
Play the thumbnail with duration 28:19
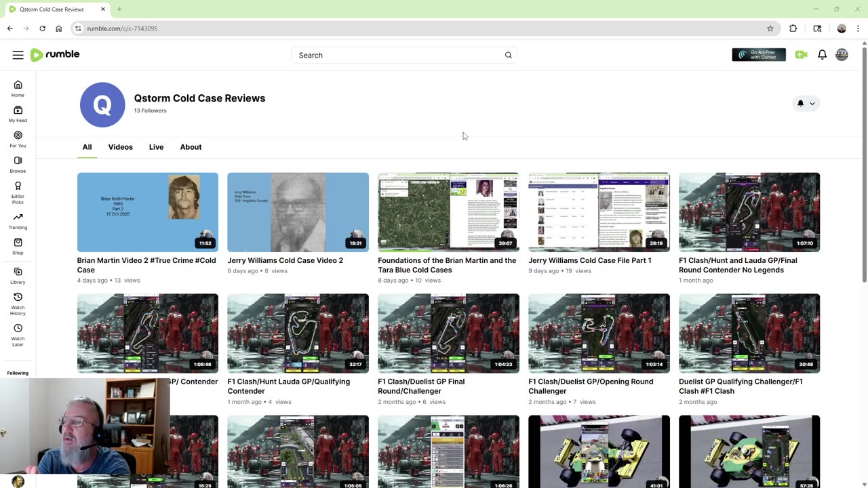pyautogui.click(x=599, y=212)
